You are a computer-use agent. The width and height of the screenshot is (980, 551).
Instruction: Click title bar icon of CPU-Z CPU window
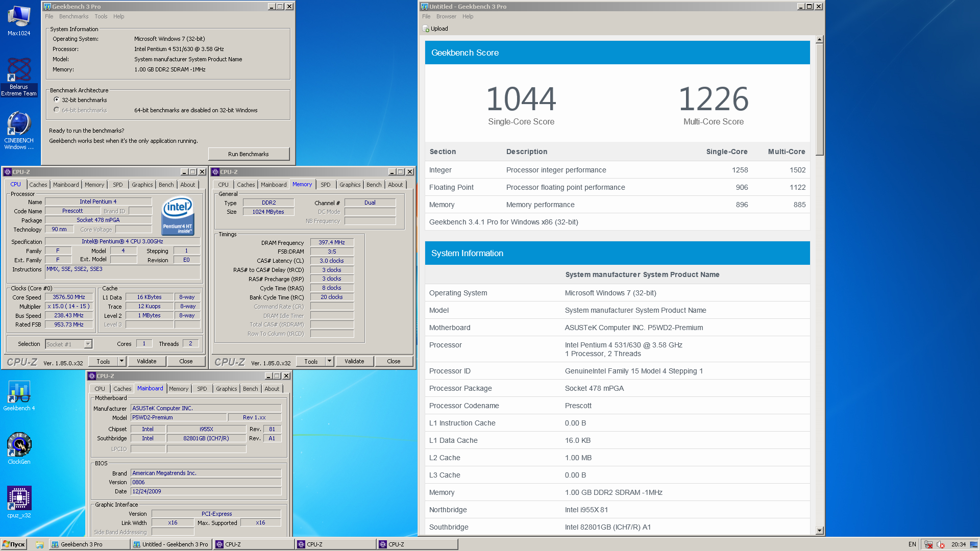point(8,172)
